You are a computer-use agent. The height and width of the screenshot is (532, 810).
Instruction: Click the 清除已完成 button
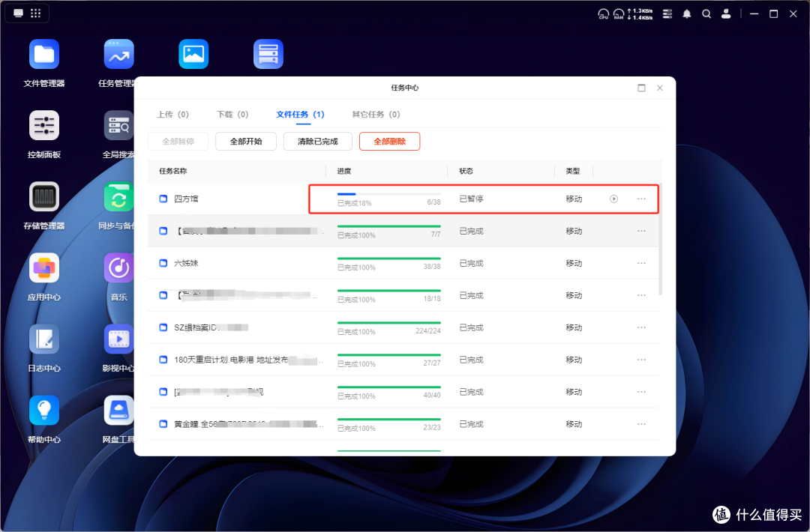(318, 142)
